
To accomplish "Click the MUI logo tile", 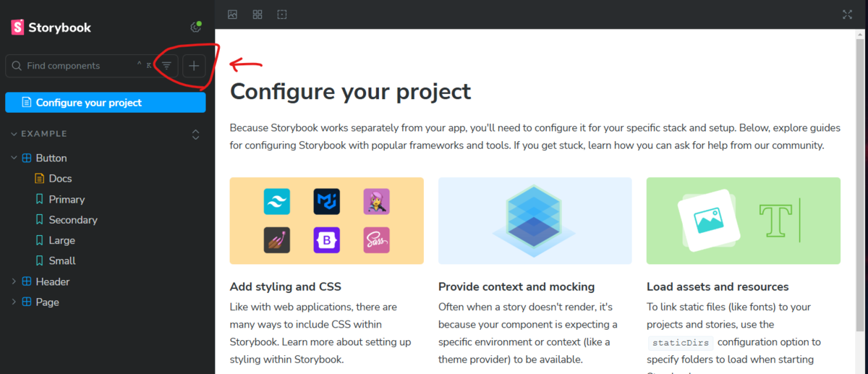I will click(326, 201).
